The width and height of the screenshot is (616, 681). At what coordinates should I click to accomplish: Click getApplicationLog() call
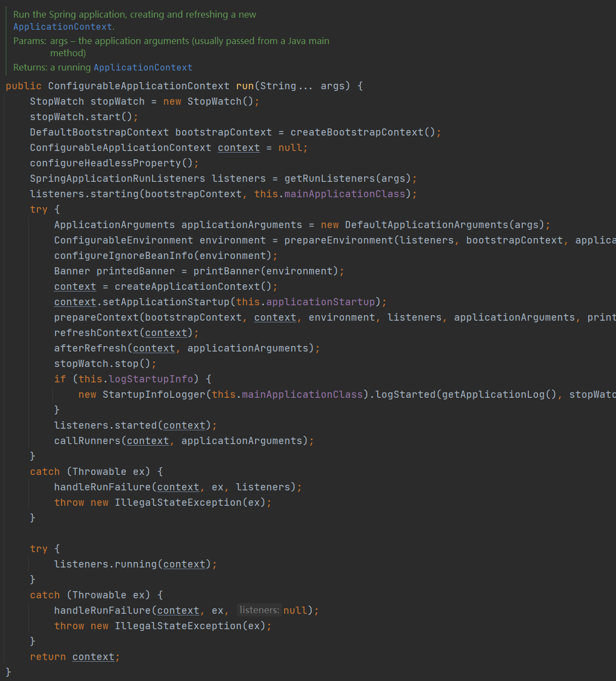(x=499, y=394)
